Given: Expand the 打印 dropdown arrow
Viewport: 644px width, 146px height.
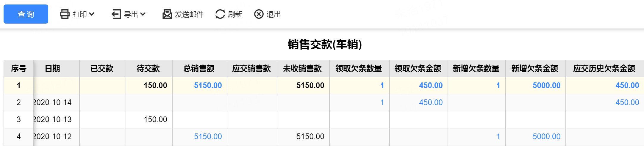Looking at the screenshot, I should click(x=92, y=14).
